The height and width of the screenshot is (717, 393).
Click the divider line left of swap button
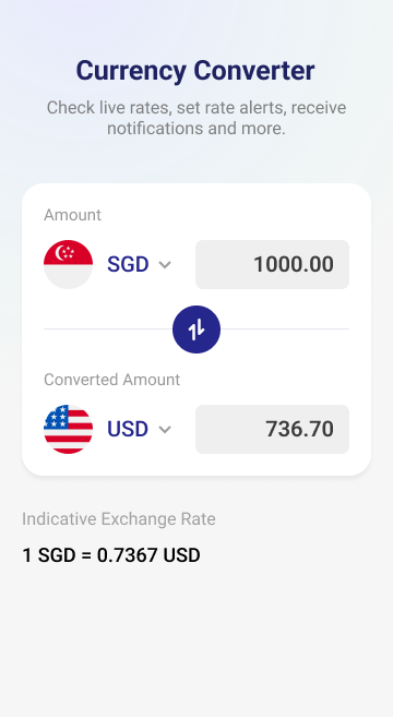pos(108,329)
